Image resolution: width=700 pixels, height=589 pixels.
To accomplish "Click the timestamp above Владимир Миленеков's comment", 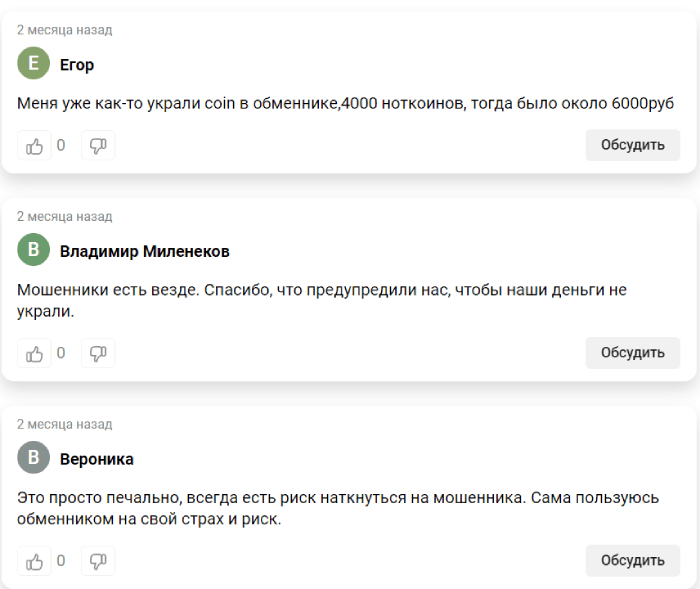I will pos(65,217).
